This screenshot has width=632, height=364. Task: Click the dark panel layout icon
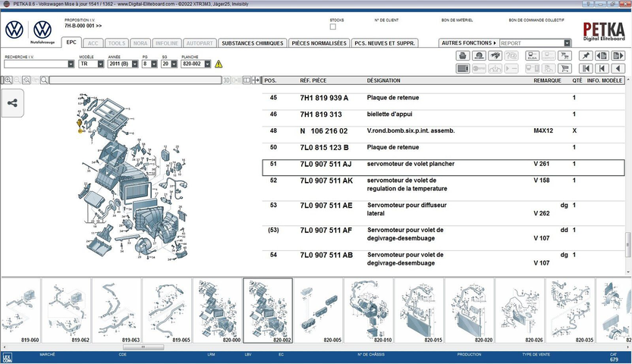coord(463,68)
